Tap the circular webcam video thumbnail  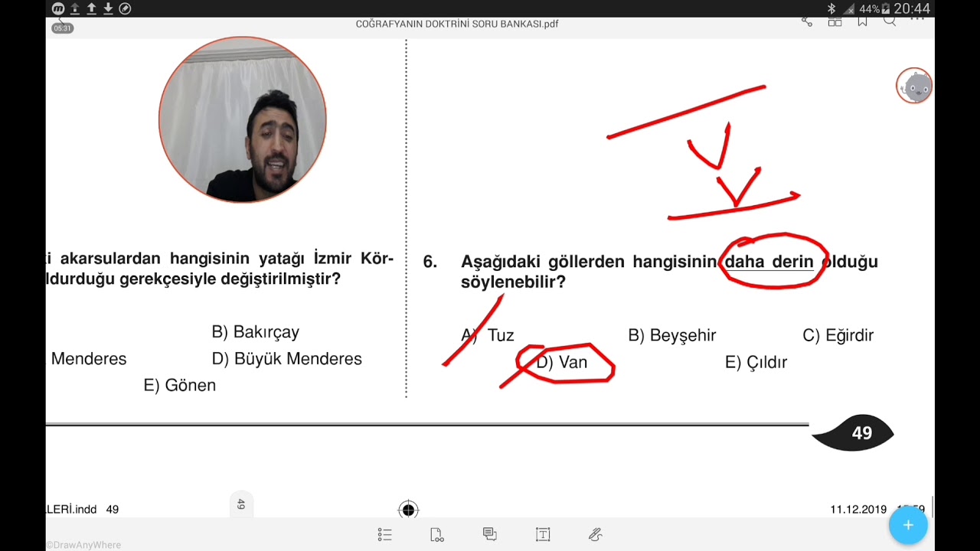click(x=243, y=120)
